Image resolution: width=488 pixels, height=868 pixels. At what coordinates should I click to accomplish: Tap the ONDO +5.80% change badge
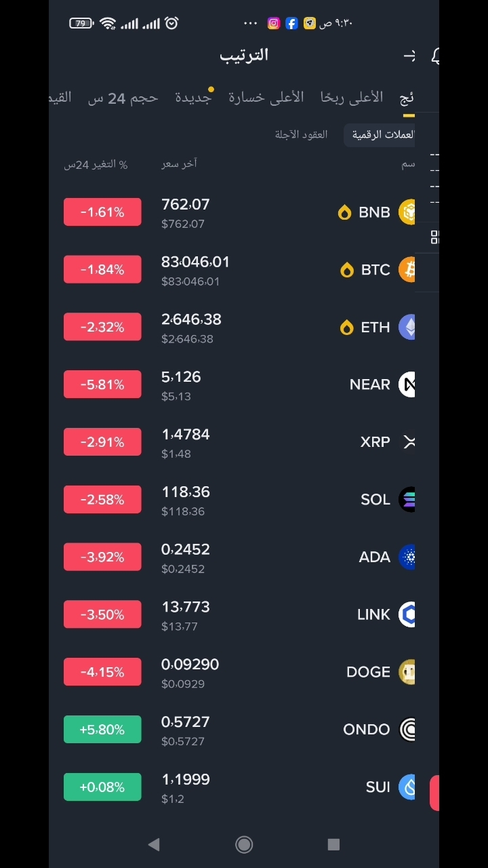102,730
